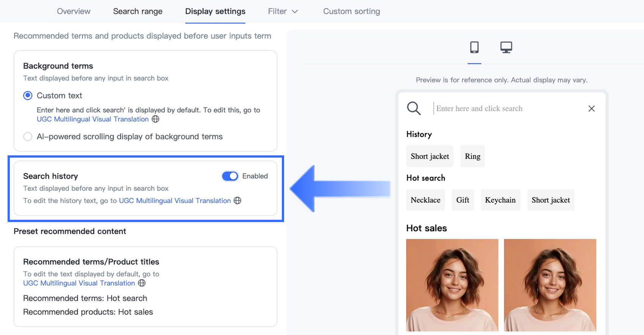Open the Overview tab
Viewport: 644px width, 335px height.
click(x=73, y=11)
